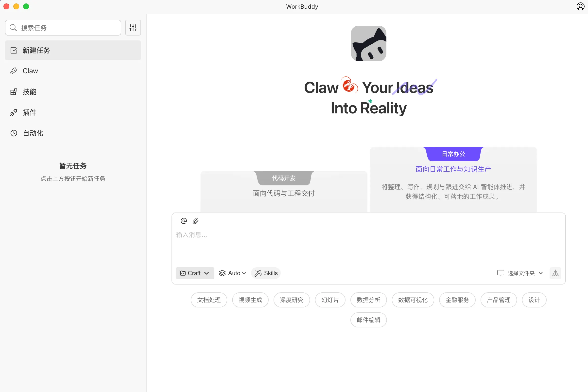
Task: Click the cat mascot app logo
Action: (x=368, y=43)
